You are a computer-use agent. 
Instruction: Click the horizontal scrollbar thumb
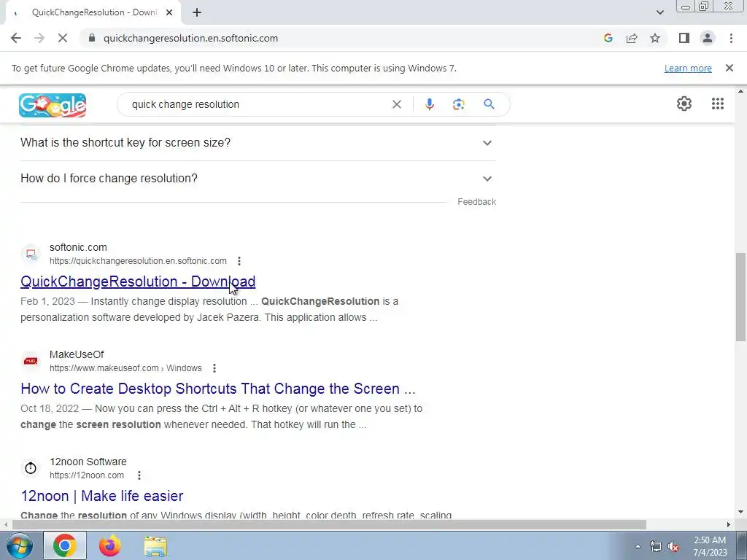click(x=329, y=525)
